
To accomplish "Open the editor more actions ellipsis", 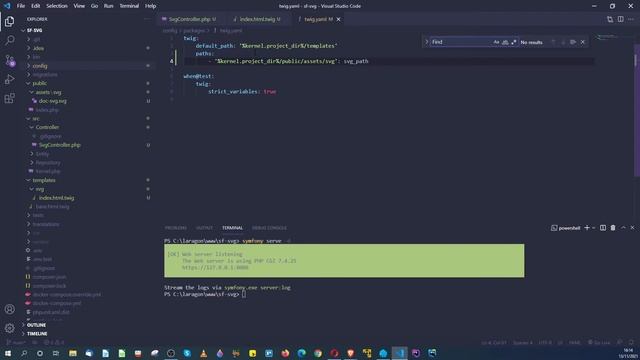I will tap(631, 19).
